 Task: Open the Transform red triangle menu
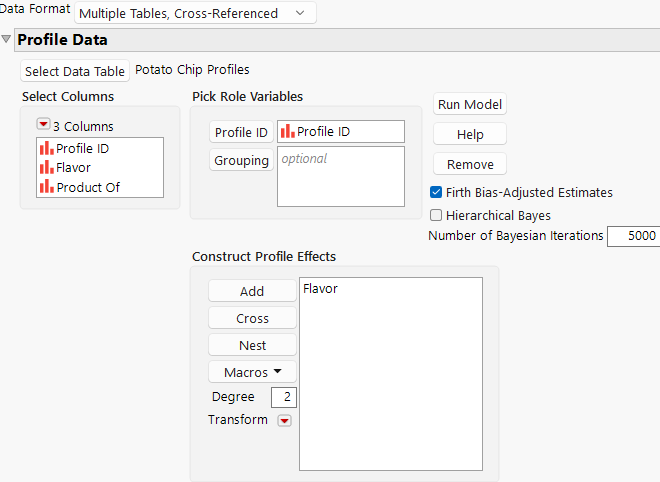click(x=285, y=420)
